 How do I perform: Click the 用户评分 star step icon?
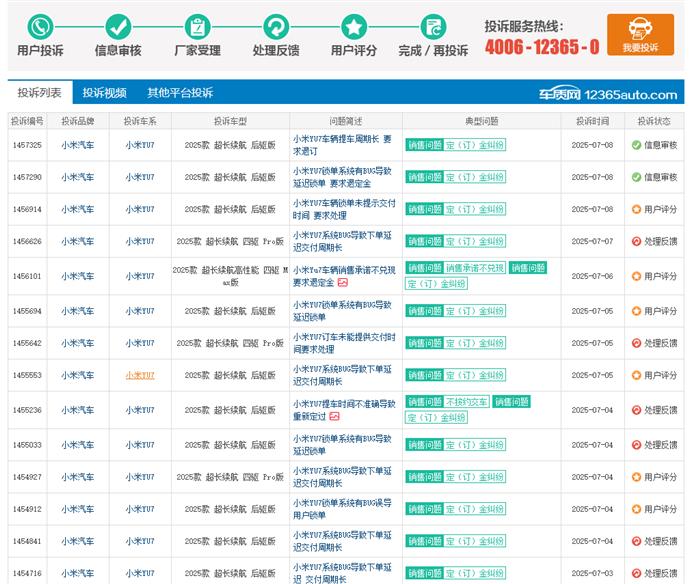coord(354,27)
